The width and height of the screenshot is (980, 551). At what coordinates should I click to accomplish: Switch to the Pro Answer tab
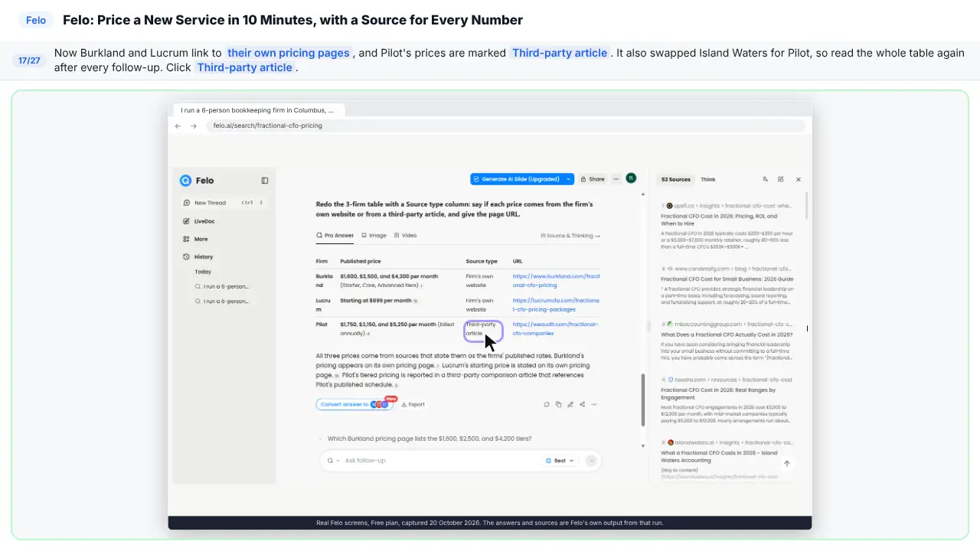(335, 236)
